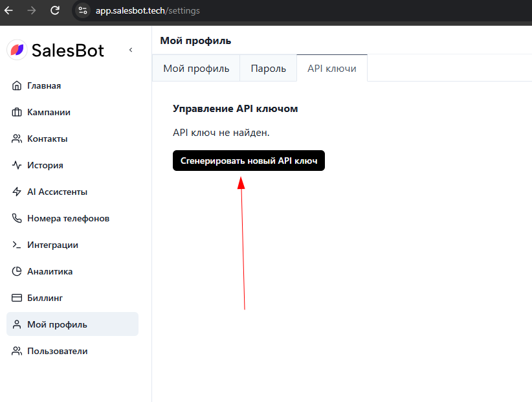
Task: Click the user icon beside Мой профиль
Action: click(17, 324)
